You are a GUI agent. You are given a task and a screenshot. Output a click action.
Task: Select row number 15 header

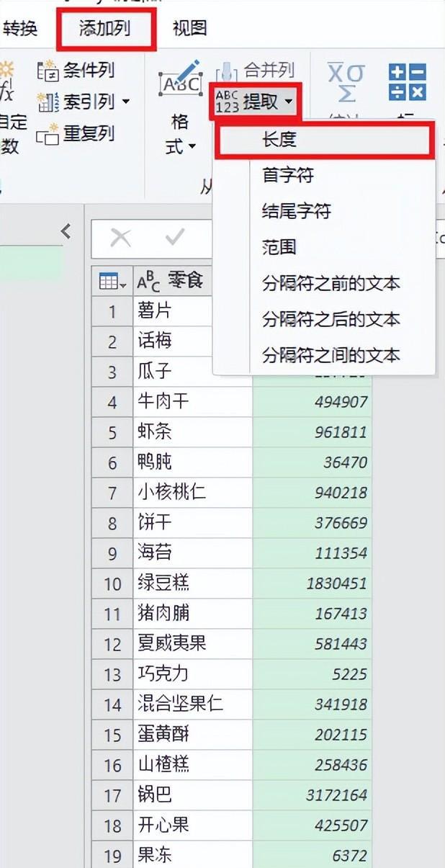pyautogui.click(x=112, y=735)
